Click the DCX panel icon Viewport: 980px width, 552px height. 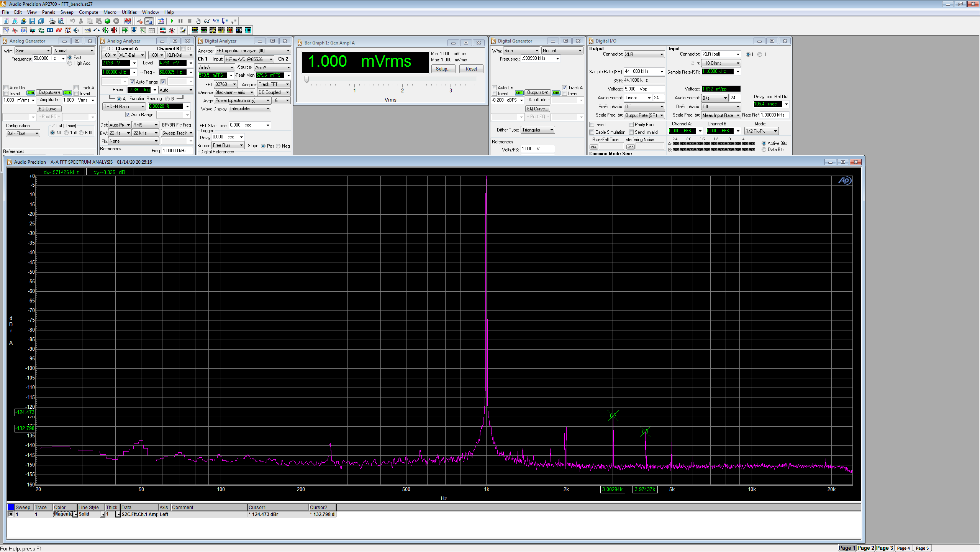88,30
